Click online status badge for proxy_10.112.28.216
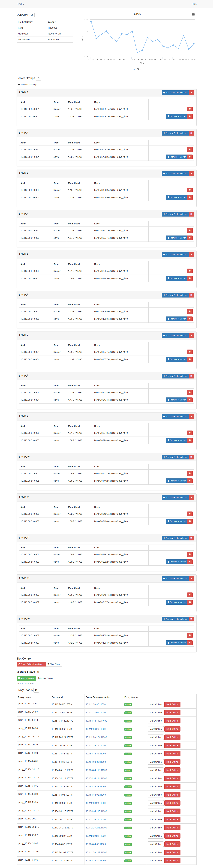 coord(128,828)
